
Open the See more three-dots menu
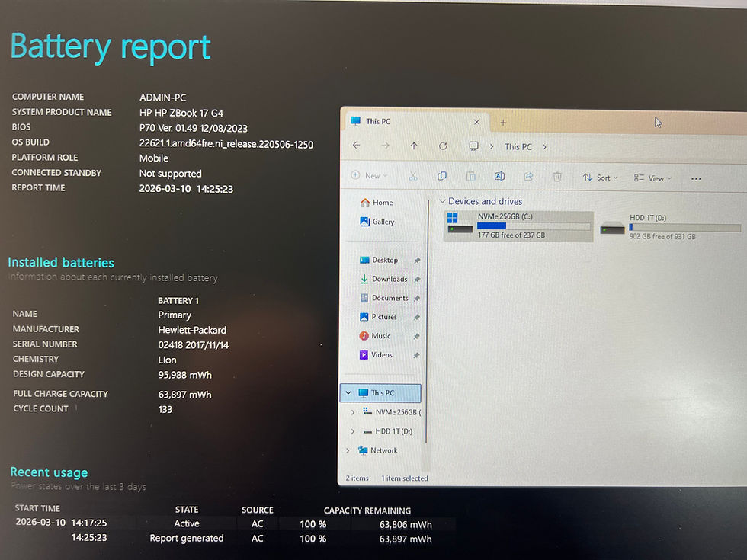pyautogui.click(x=696, y=179)
